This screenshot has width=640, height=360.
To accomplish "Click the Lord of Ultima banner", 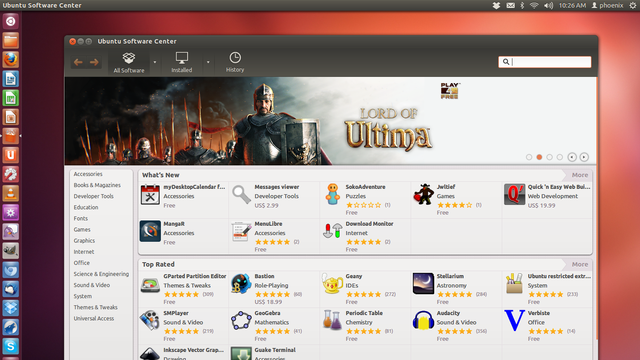I will [x=331, y=121].
